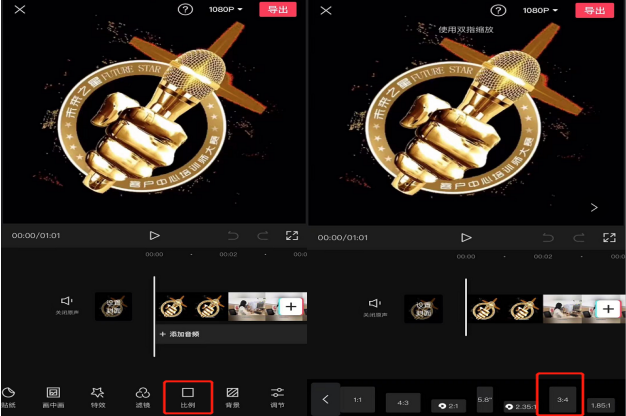Toggle 关闭原声 mute in left screen
The height and width of the screenshot is (416, 626).
click(x=66, y=304)
